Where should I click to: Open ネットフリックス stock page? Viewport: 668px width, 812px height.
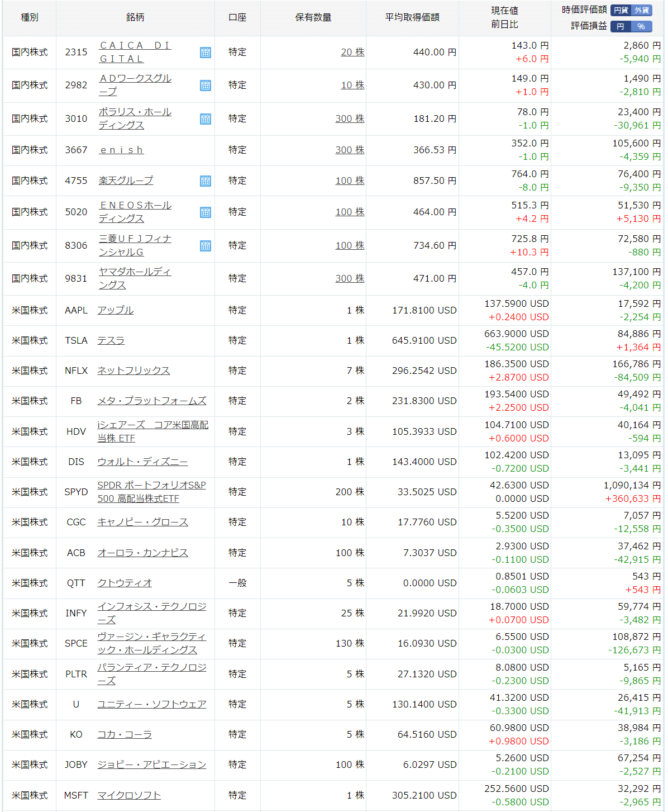[x=133, y=371]
